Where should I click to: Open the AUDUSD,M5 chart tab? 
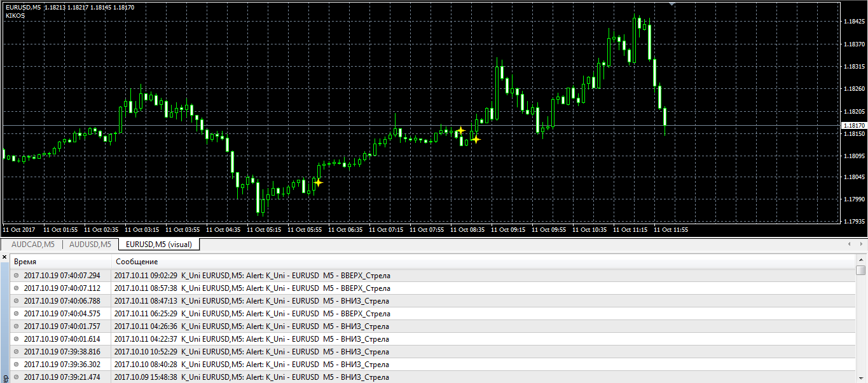[90, 245]
